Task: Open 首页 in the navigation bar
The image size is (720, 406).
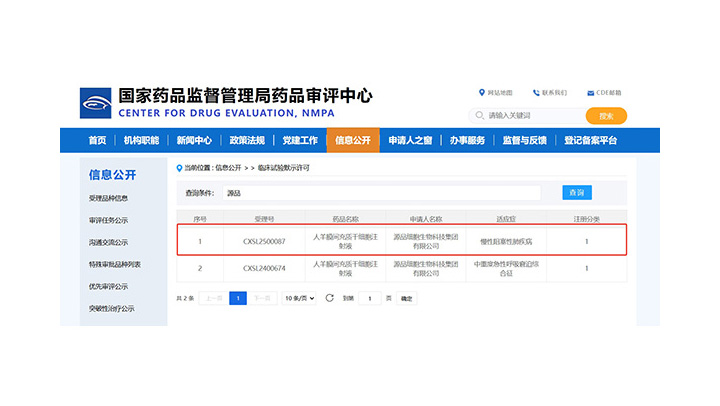Action: 97,140
